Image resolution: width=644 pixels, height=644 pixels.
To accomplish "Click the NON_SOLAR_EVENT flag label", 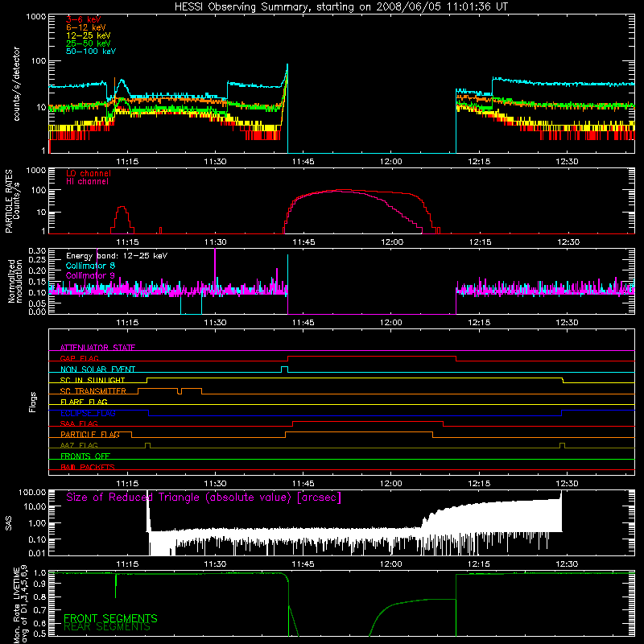I will click(97, 369).
